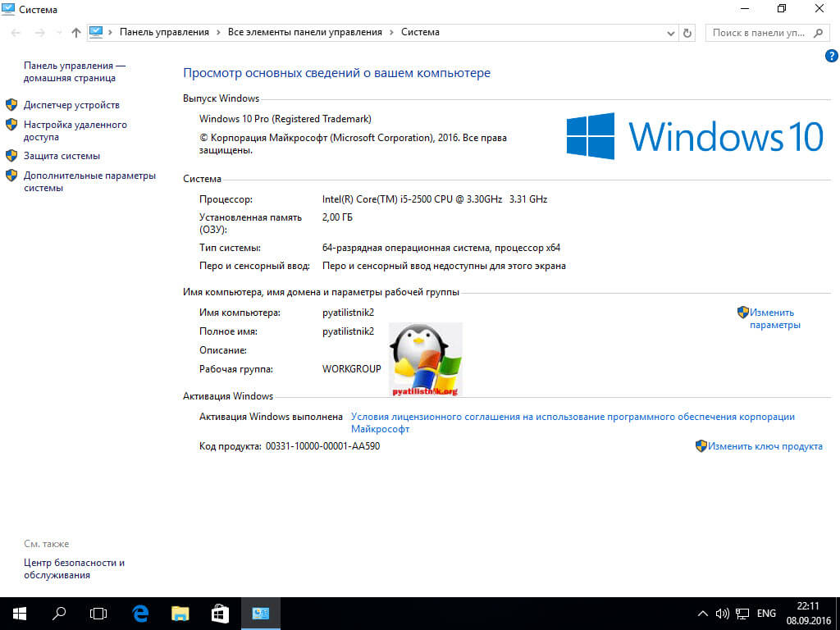This screenshot has height=630, width=840.
Task: Click the Start button
Action: (20, 613)
